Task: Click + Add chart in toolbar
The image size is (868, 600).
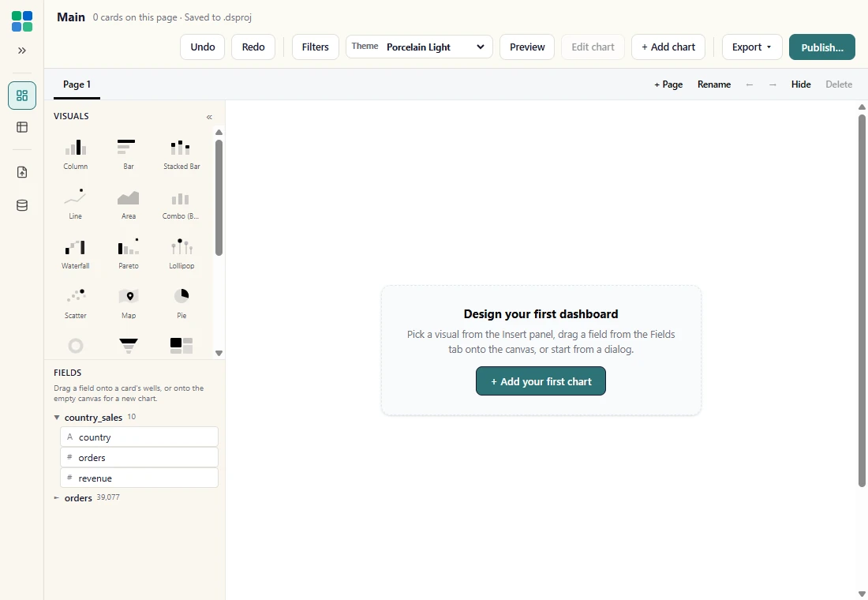Action: coord(668,47)
